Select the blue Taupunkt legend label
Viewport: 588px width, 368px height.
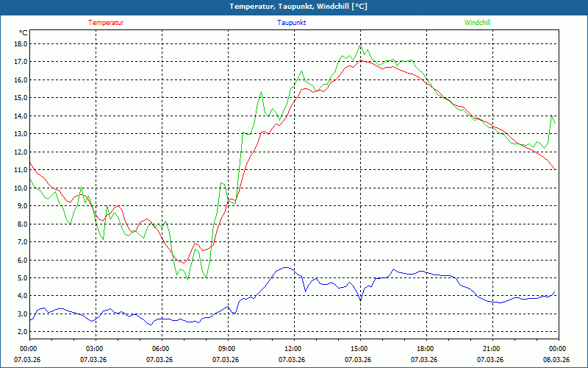[292, 23]
